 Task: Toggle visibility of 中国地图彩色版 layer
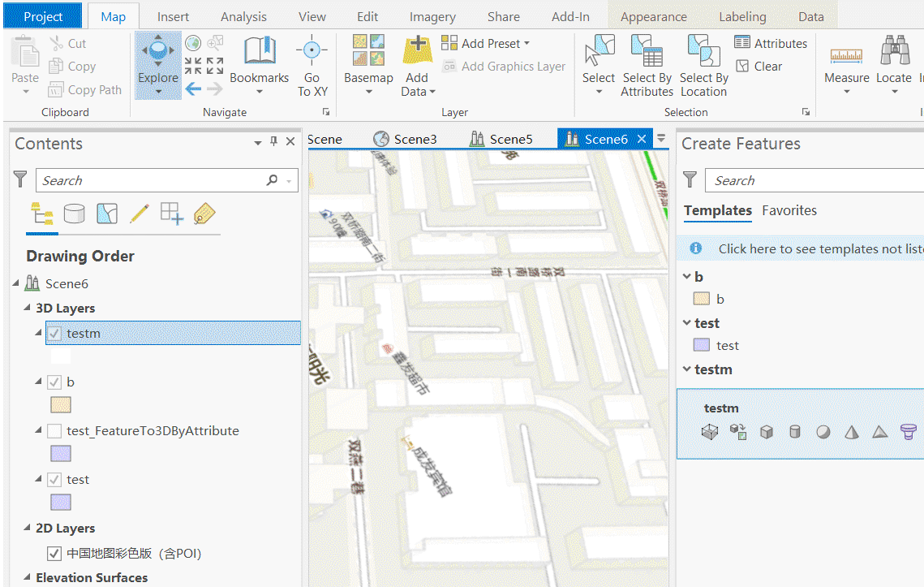54,553
